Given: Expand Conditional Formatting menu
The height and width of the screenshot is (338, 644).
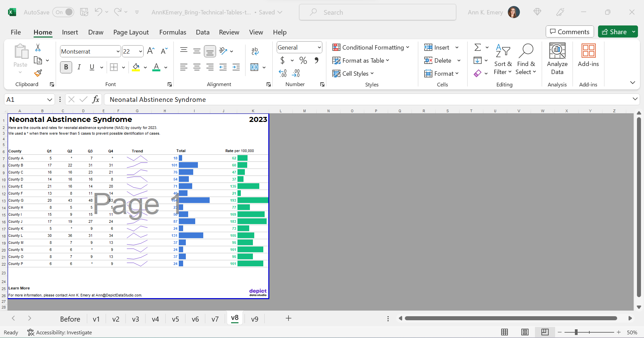Looking at the screenshot, I should tap(371, 47).
